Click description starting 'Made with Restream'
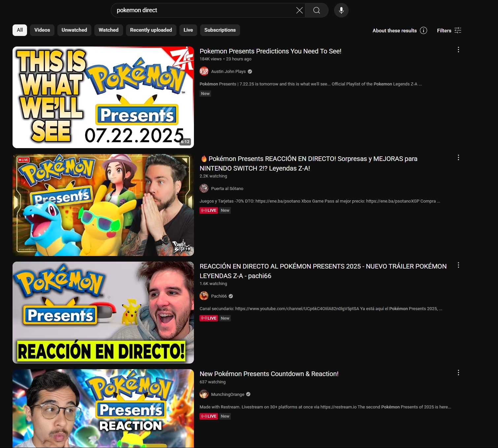The height and width of the screenshot is (448, 498). (x=325, y=407)
